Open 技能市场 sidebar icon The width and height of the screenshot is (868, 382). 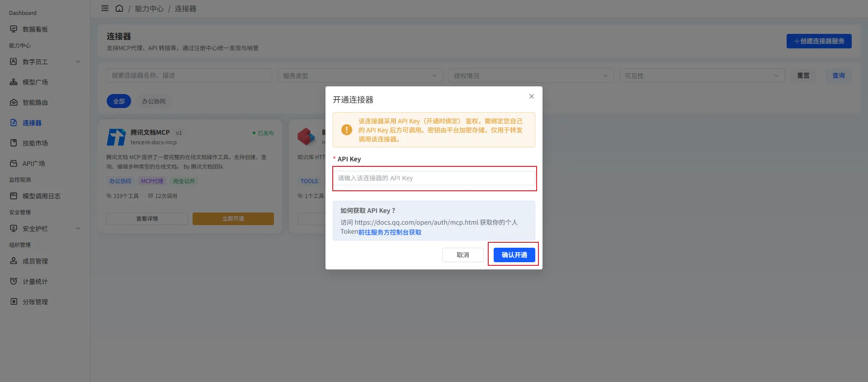tap(14, 143)
